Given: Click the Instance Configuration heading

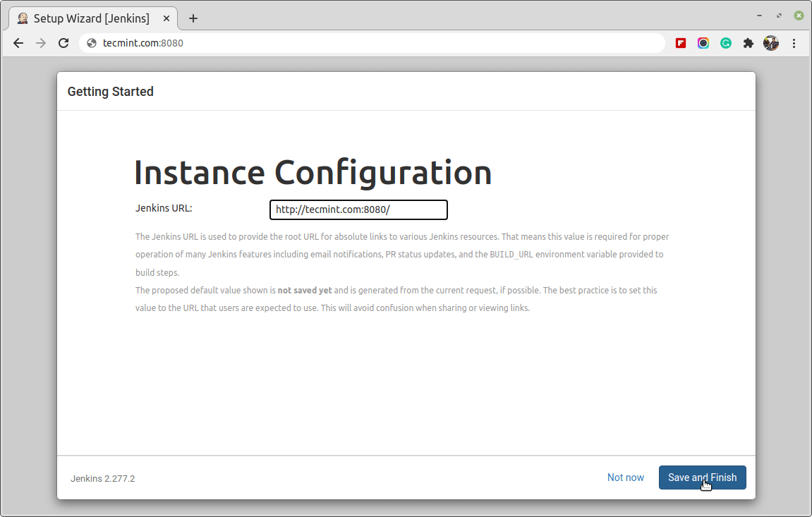Looking at the screenshot, I should pos(313,172).
